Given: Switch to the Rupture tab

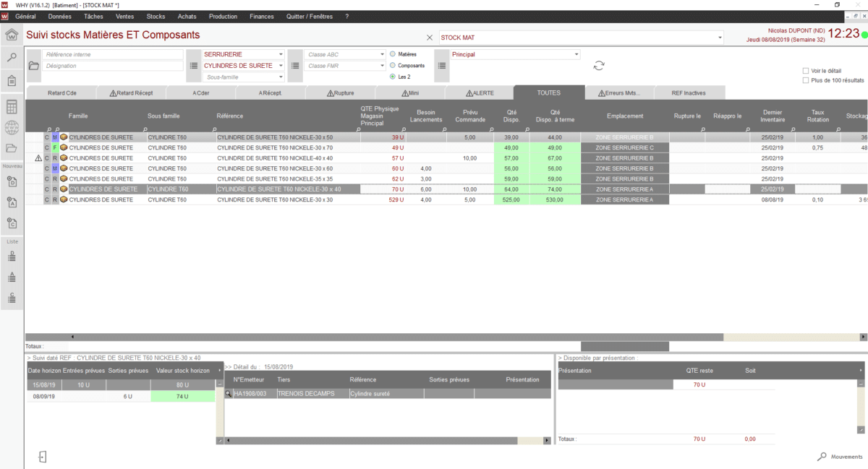Looking at the screenshot, I should pos(340,92).
